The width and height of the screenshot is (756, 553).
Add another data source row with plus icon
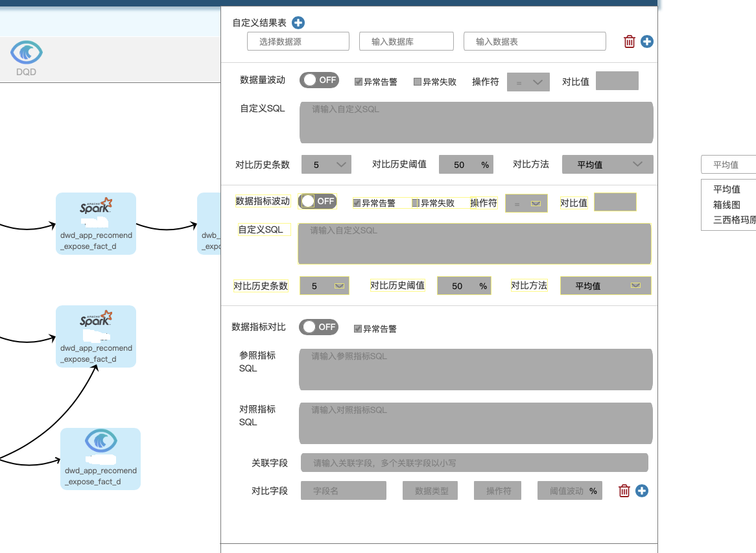pyautogui.click(x=647, y=41)
